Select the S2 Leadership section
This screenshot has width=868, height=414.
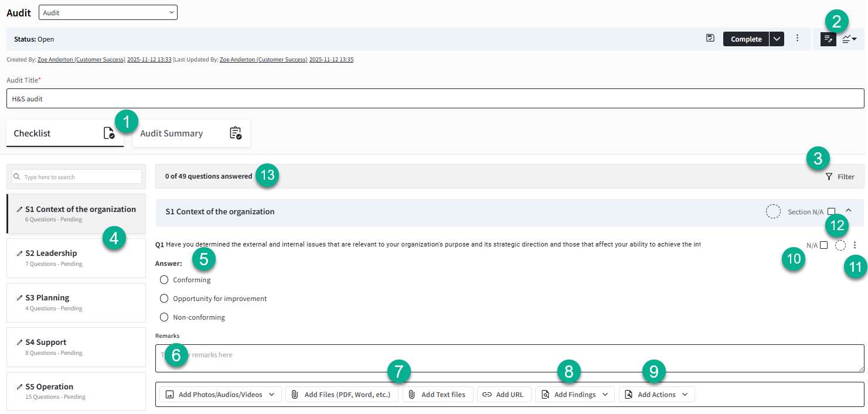76,258
